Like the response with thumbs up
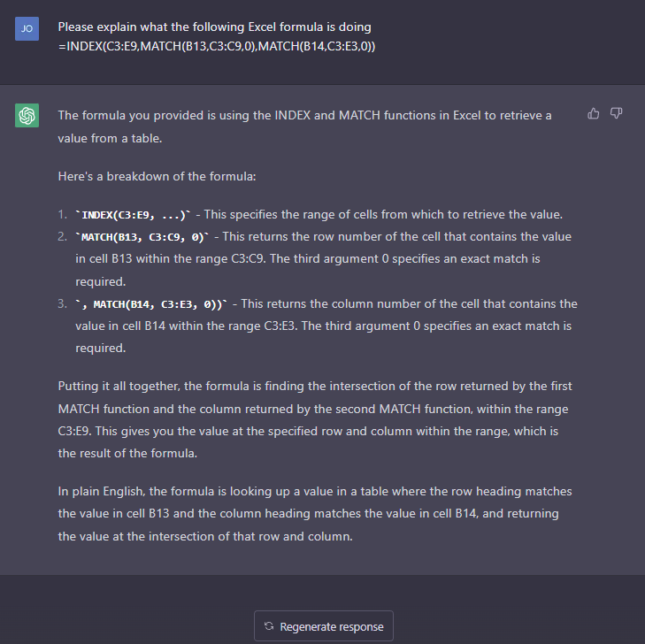This screenshot has height=644, width=645. point(593,113)
